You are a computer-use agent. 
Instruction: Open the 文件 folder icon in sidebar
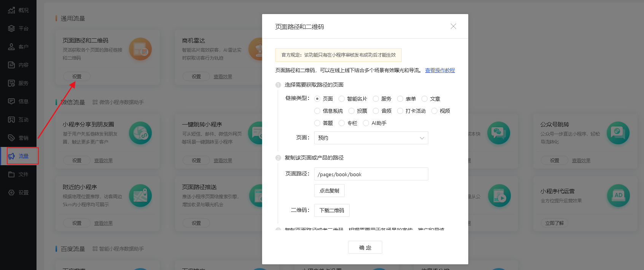(x=11, y=174)
